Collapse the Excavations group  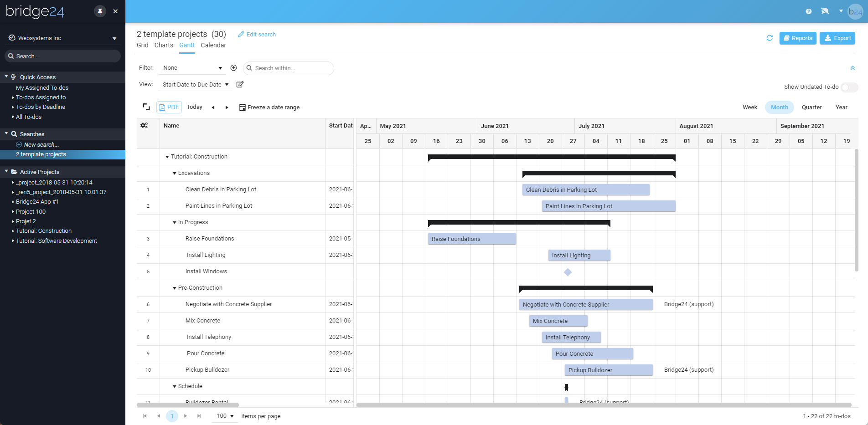coord(174,173)
